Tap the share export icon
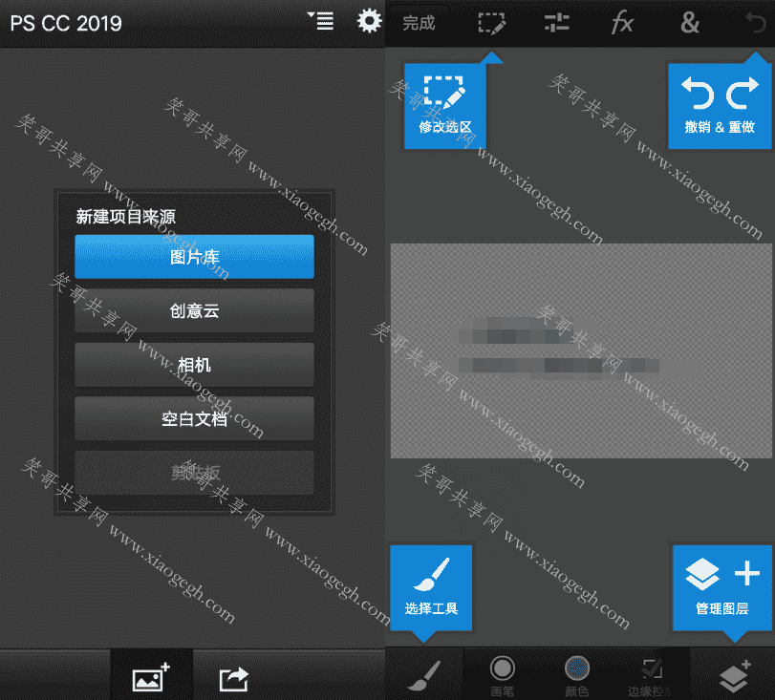Image resolution: width=775 pixels, height=700 pixels. 233,679
